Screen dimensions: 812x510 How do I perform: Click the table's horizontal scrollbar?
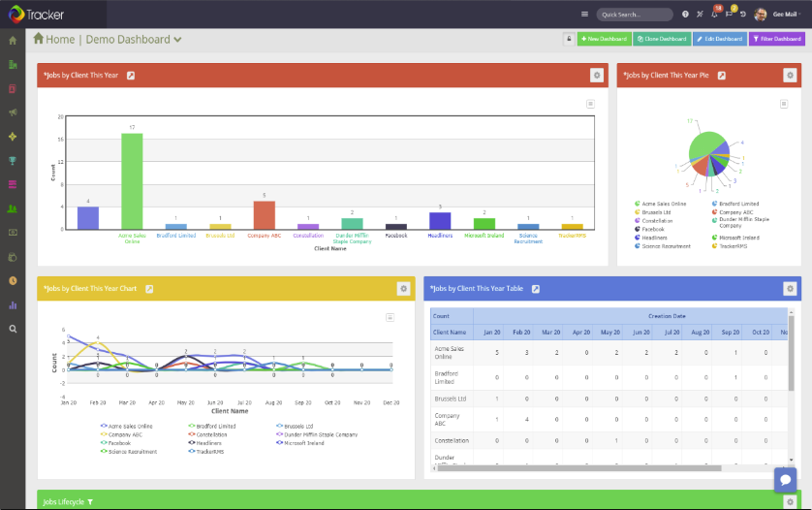[579, 468]
